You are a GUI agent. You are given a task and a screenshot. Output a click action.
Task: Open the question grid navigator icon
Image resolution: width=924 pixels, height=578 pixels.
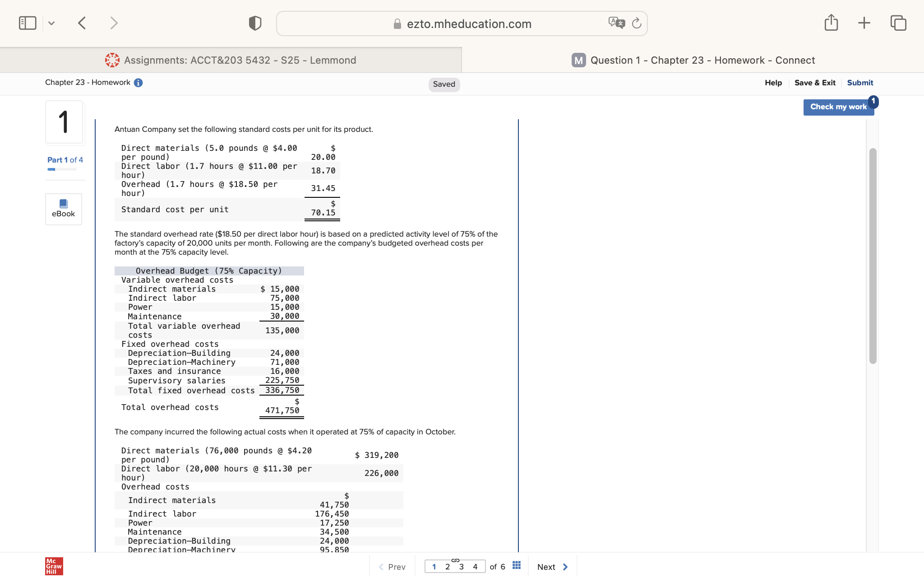516,565
